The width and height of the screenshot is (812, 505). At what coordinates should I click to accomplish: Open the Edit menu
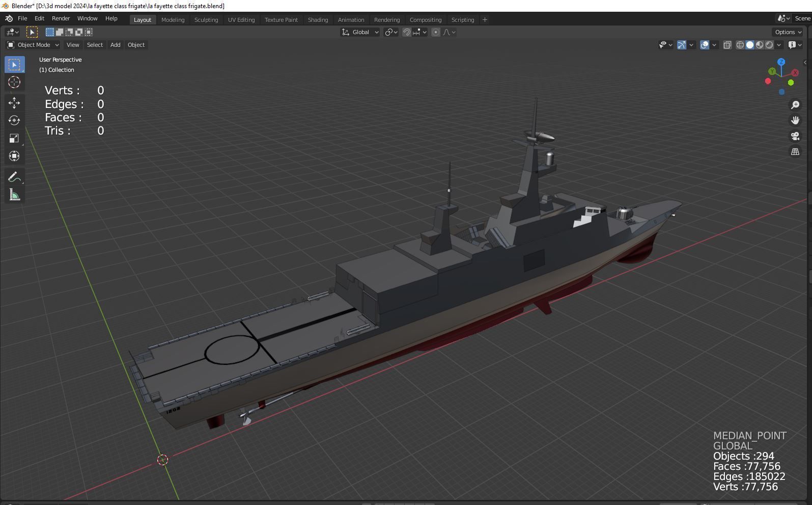pos(39,18)
